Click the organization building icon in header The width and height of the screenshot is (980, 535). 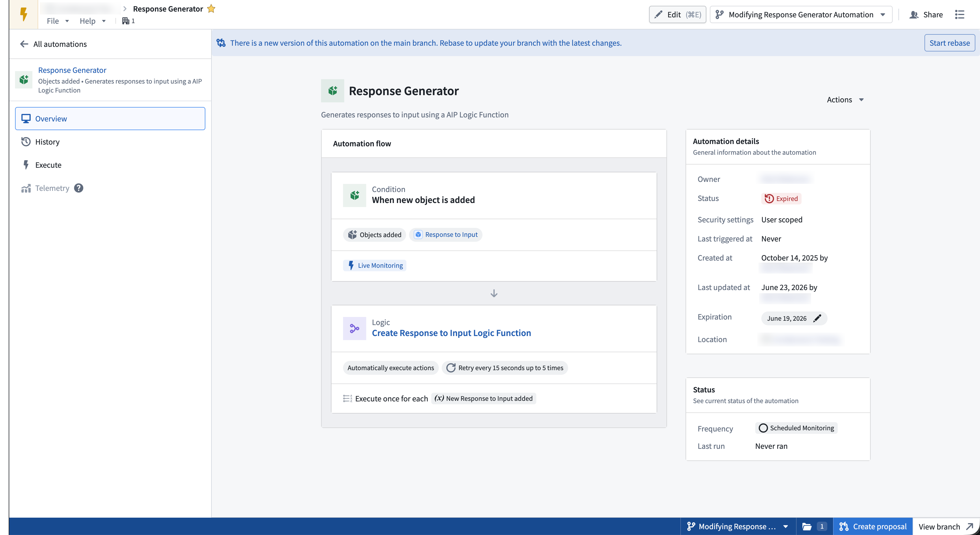(x=126, y=21)
